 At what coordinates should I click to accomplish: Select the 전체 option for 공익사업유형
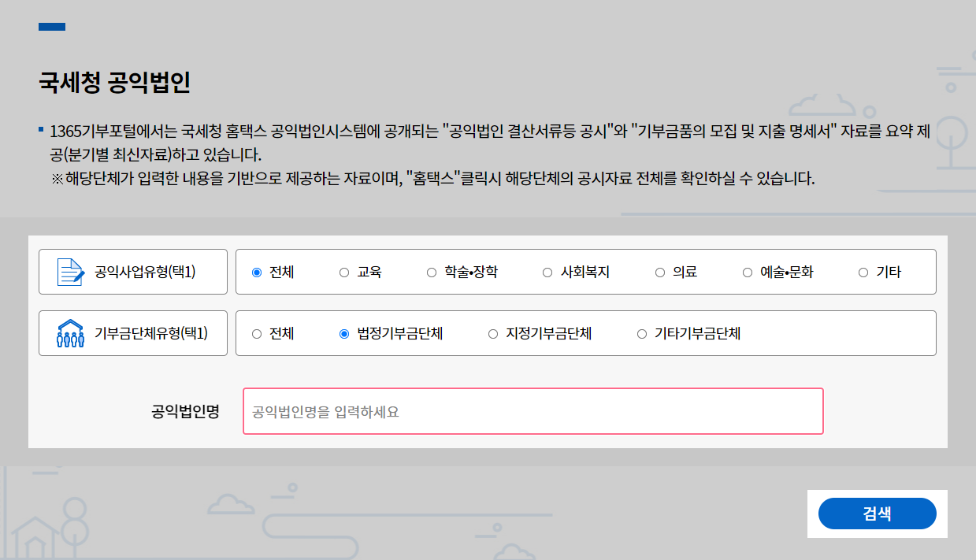tap(257, 273)
